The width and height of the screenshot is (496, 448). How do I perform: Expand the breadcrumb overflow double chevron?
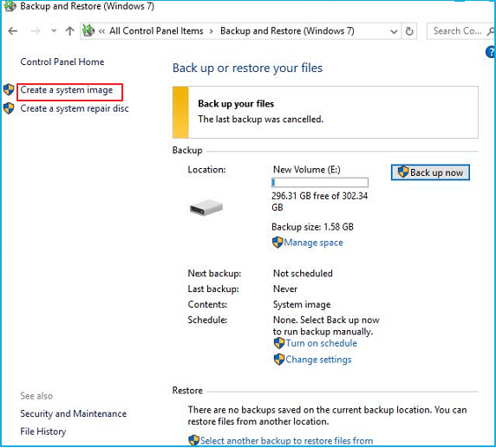[101, 31]
